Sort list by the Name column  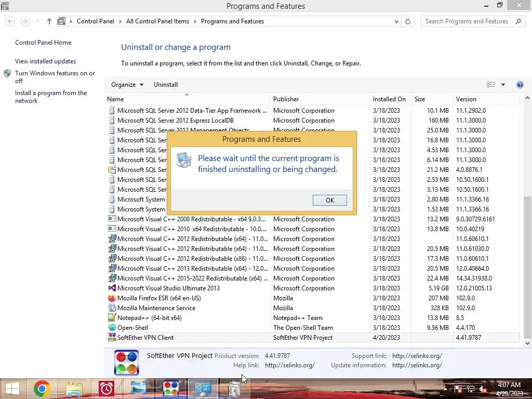[187, 99]
